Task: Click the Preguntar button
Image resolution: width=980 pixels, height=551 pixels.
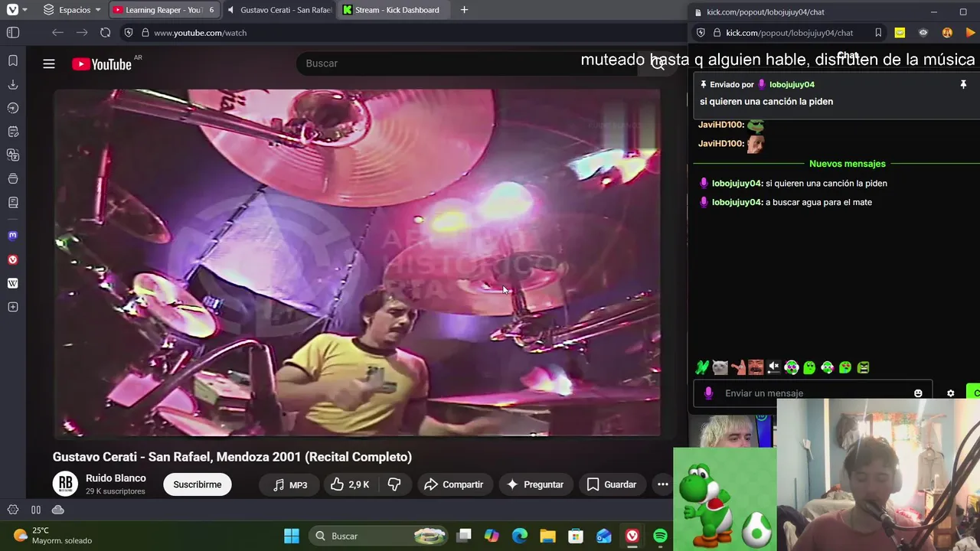Action: [x=535, y=484]
